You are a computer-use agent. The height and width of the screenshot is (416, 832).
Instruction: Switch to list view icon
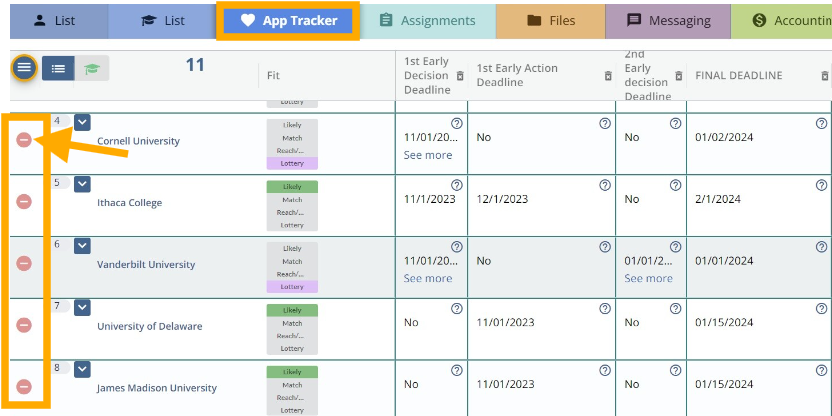click(x=58, y=68)
